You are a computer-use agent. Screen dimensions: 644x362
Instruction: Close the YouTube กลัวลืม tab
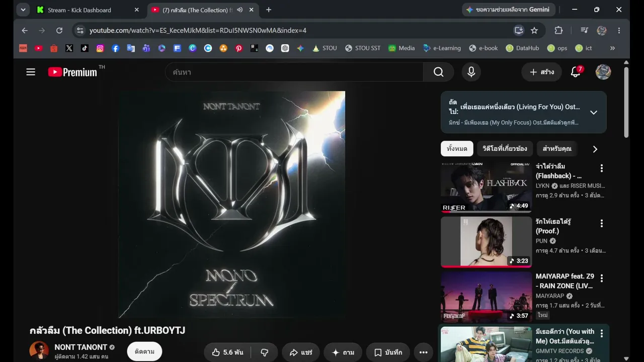click(251, 10)
